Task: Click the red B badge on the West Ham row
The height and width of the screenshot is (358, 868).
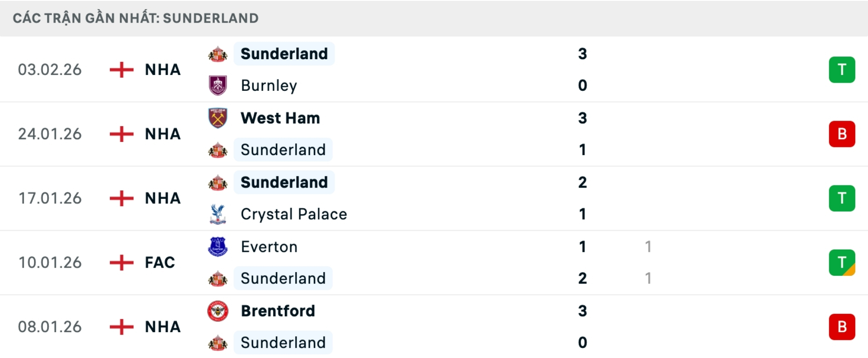Action: tap(842, 134)
